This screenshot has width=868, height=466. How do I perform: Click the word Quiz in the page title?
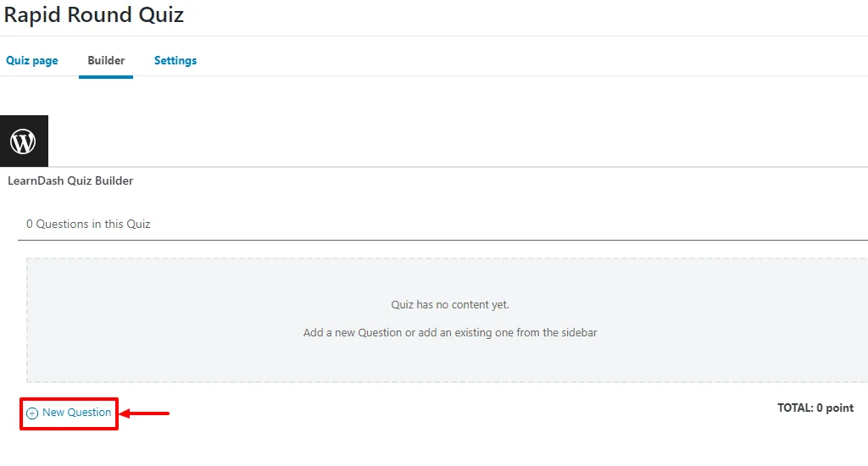click(x=161, y=14)
